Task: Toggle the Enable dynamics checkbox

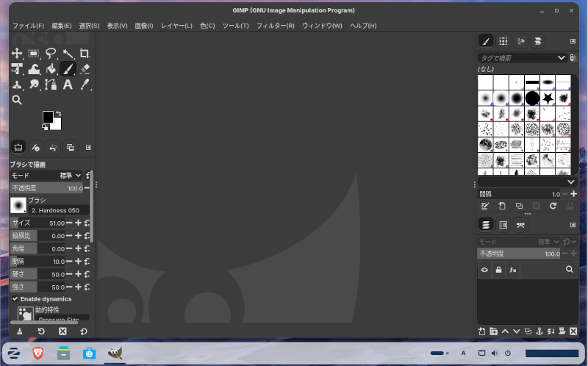Action: click(15, 299)
